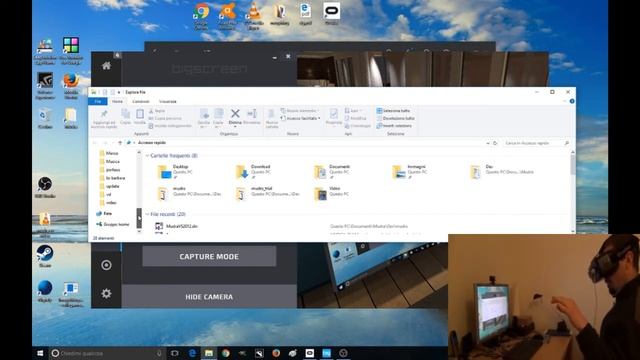Expand the Elimina delete options arrow
This screenshot has width=640, height=360.
(235, 127)
